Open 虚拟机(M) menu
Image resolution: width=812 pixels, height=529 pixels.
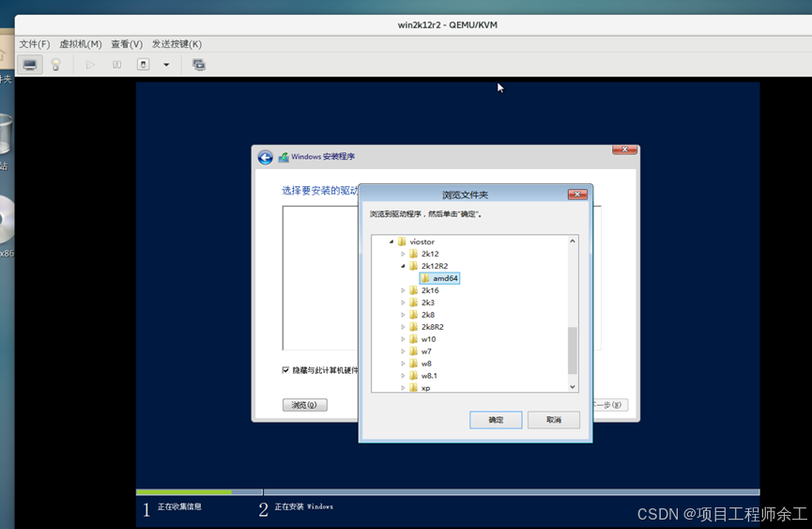coord(81,44)
